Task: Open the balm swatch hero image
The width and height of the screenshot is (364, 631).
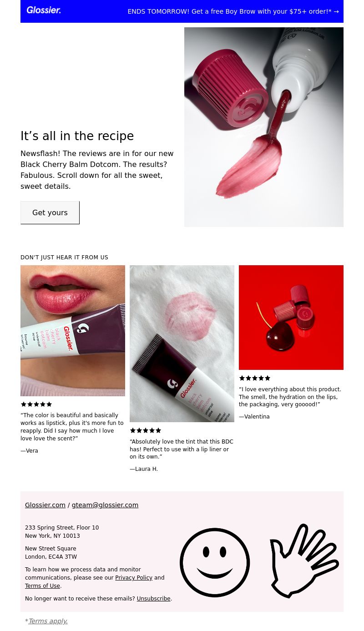Action: [264, 127]
